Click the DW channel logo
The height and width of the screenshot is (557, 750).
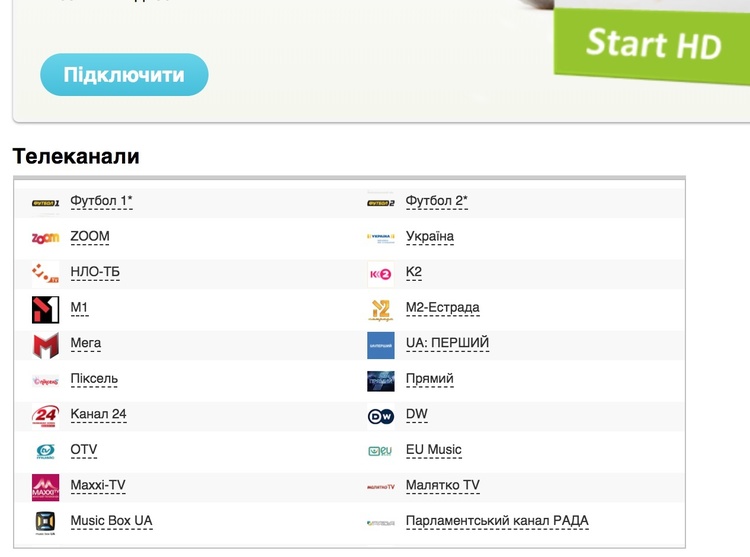[x=381, y=416]
